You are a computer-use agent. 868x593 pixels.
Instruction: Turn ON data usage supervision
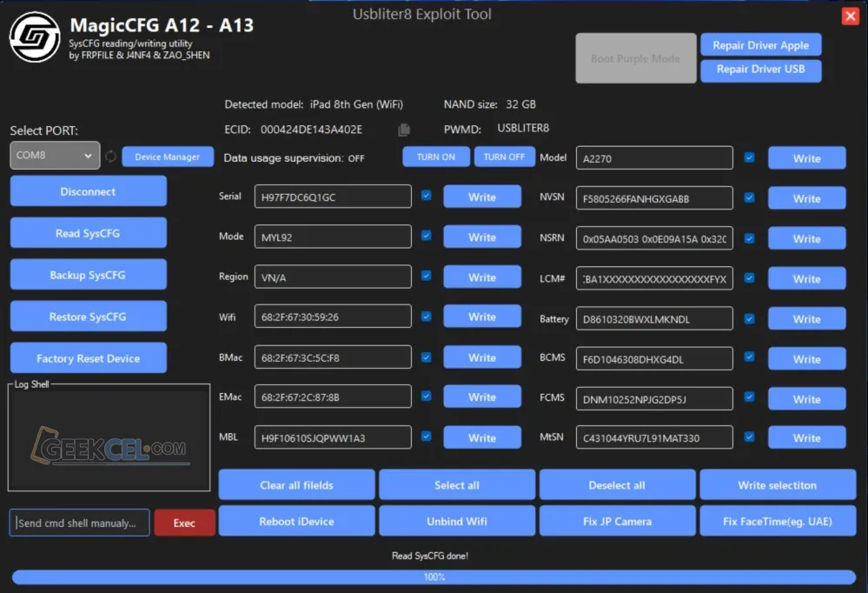point(436,157)
